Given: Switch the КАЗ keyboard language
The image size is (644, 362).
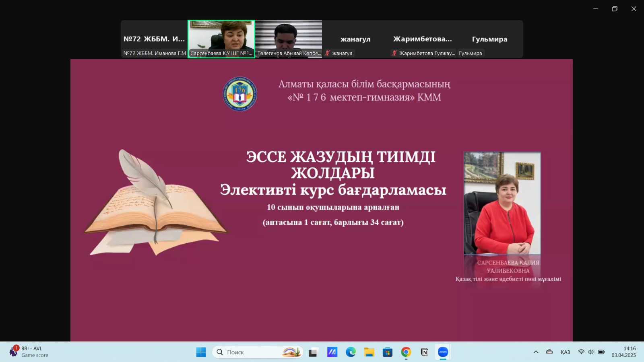Looking at the screenshot, I should 565,352.
